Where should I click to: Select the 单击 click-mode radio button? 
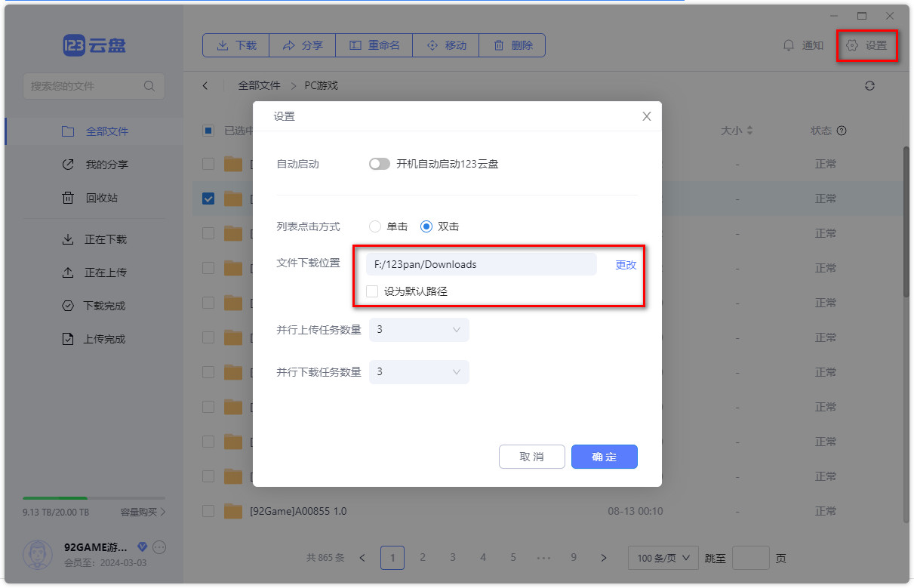pos(374,226)
